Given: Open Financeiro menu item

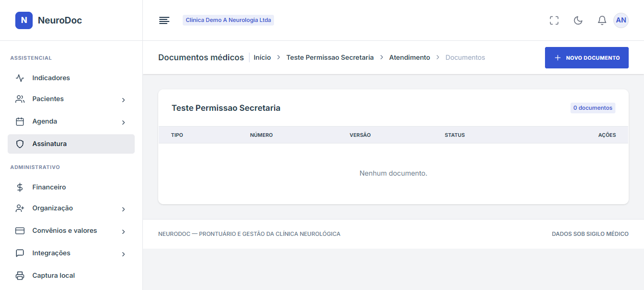Looking at the screenshot, I should (71, 187).
